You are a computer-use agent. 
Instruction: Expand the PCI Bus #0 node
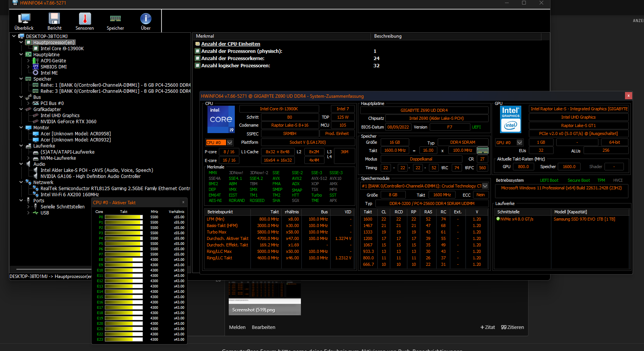point(28,103)
